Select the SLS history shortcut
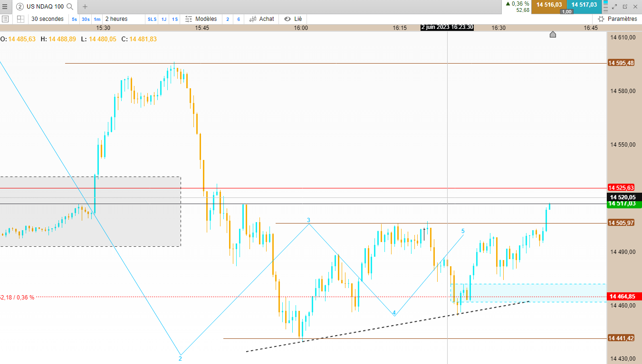Screen dimensions: 642x364 coord(152,19)
